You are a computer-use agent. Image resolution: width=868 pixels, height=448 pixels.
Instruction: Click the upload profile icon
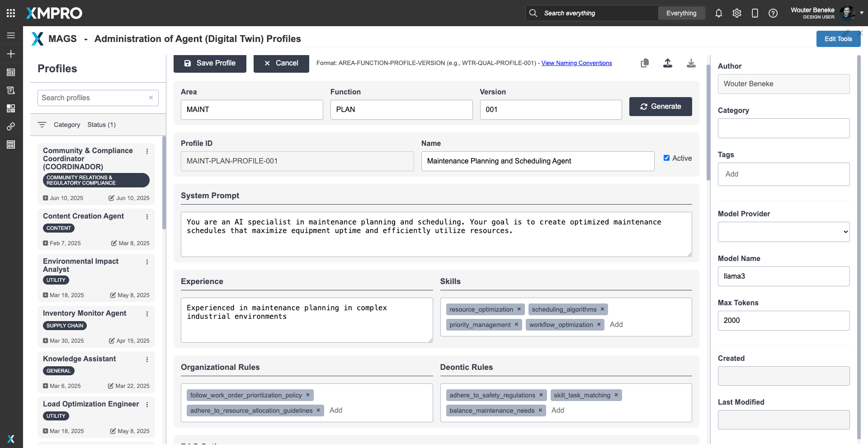coord(668,63)
